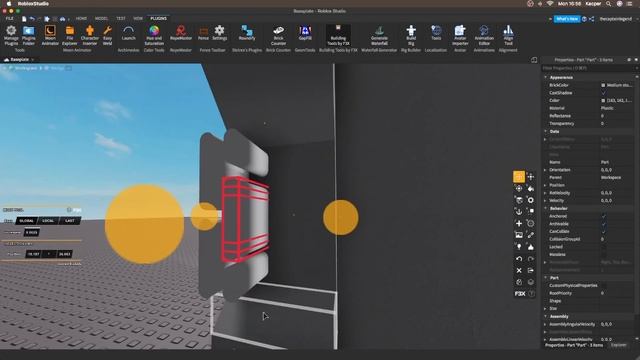Open Generate Waterfall plugin
The width and height of the screenshot is (640, 360).
pos(379,35)
